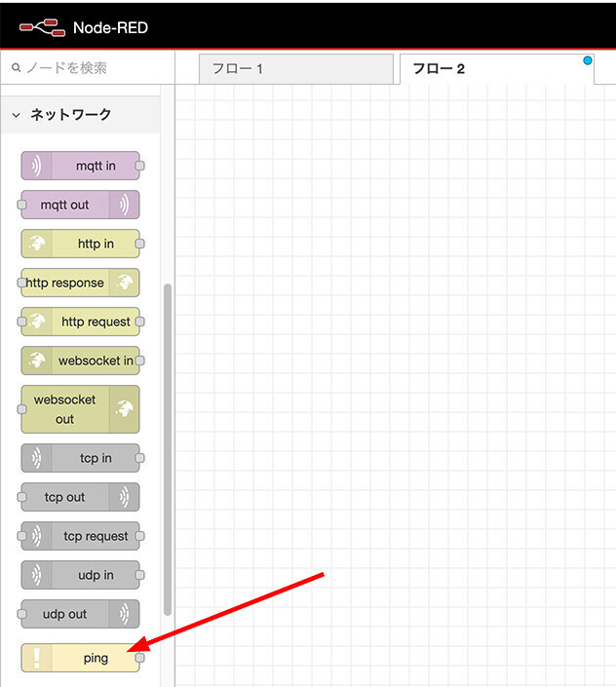Click the output port of http in node

coord(139,244)
